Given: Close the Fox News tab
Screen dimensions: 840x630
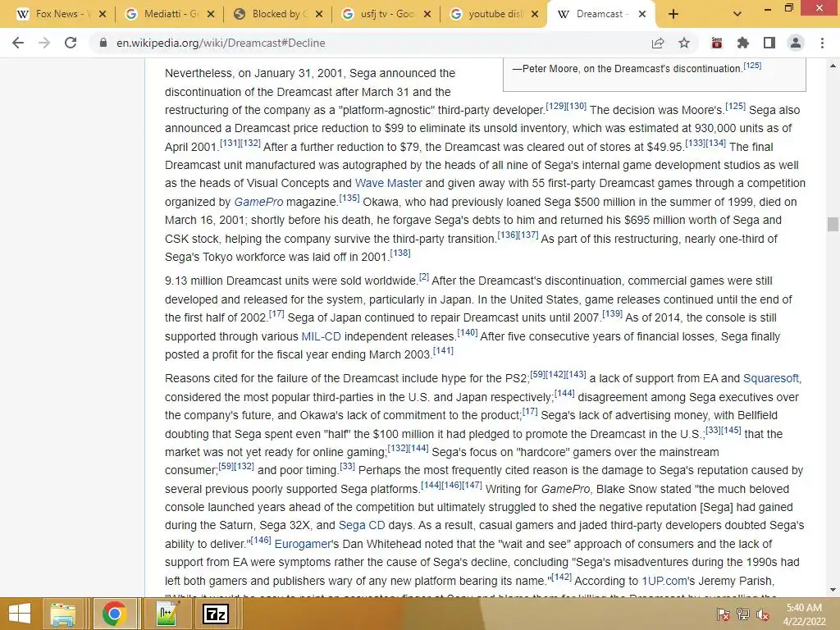Looking at the screenshot, I should tap(103, 14).
